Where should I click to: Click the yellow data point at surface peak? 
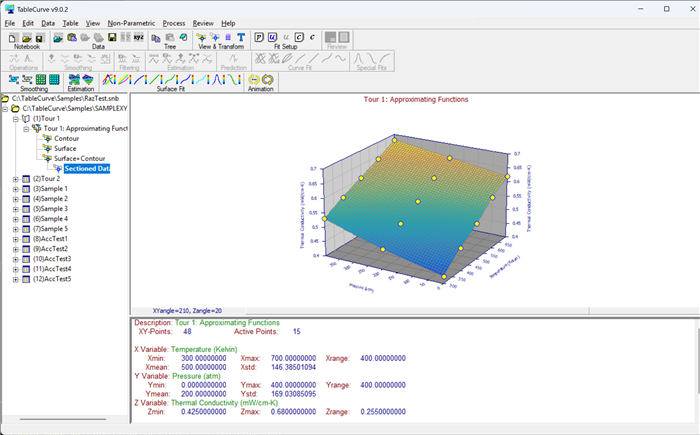pos(395,140)
